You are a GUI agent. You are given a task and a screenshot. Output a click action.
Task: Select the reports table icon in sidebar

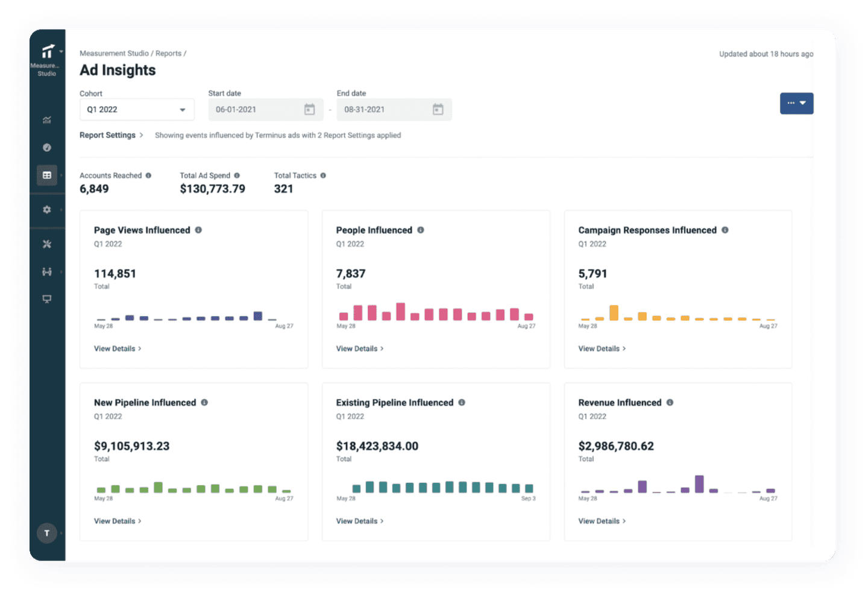point(47,175)
